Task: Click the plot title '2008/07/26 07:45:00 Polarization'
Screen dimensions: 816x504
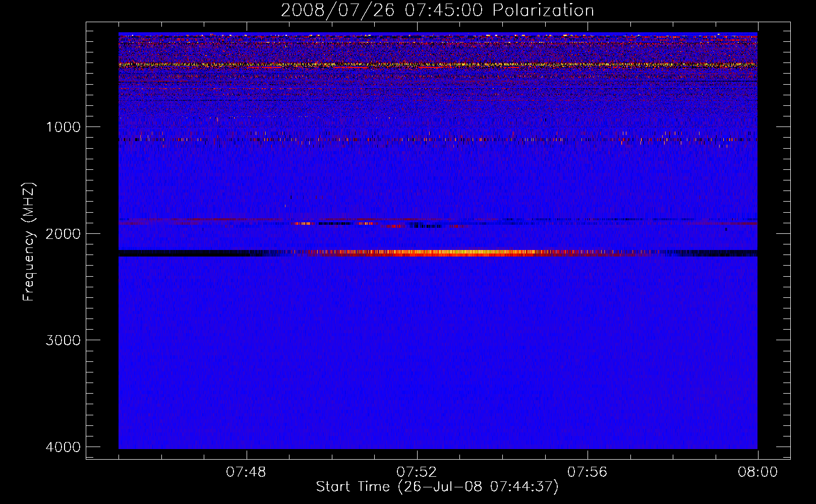Action: (437, 11)
